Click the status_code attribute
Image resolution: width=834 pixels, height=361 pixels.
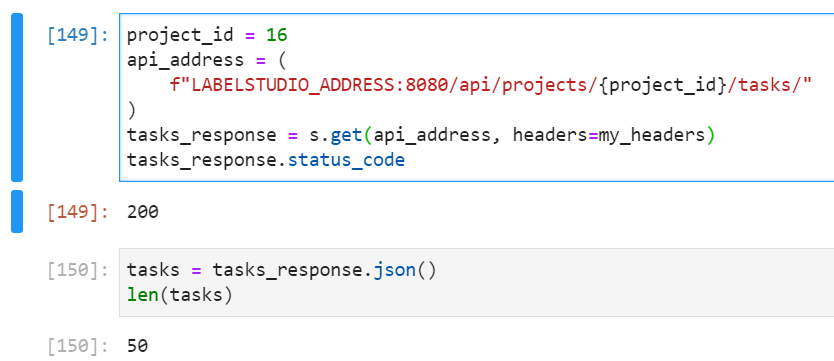(346, 160)
